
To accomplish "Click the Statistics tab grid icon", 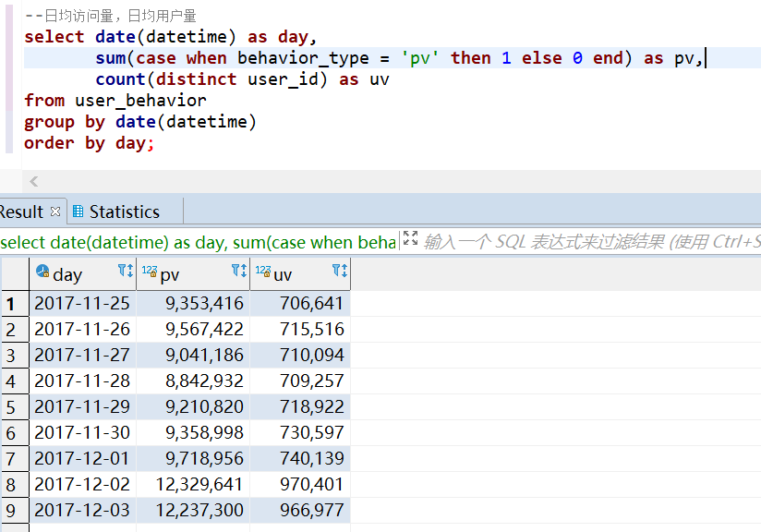I will [x=78, y=212].
